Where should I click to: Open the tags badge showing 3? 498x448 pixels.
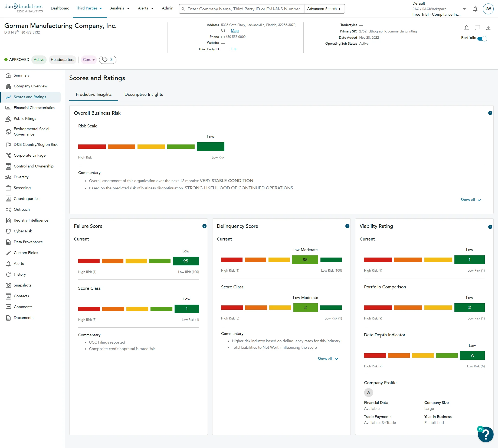click(107, 60)
